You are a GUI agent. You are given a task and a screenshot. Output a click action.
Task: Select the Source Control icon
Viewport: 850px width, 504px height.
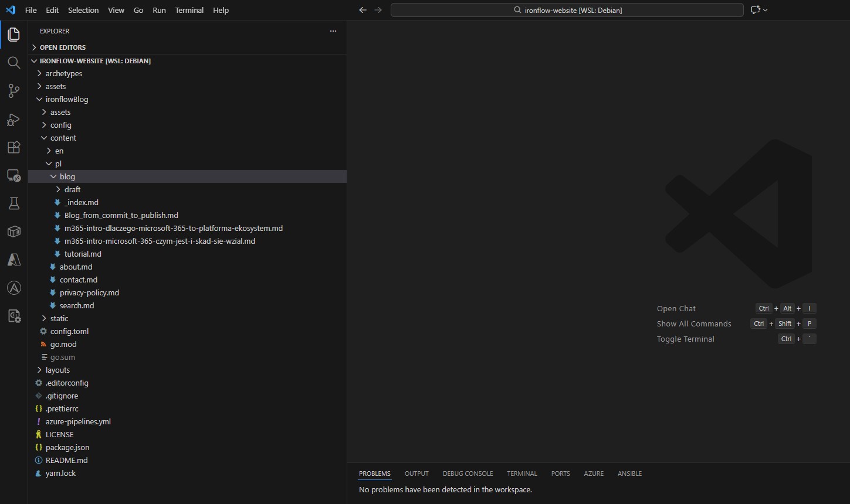pyautogui.click(x=13, y=91)
